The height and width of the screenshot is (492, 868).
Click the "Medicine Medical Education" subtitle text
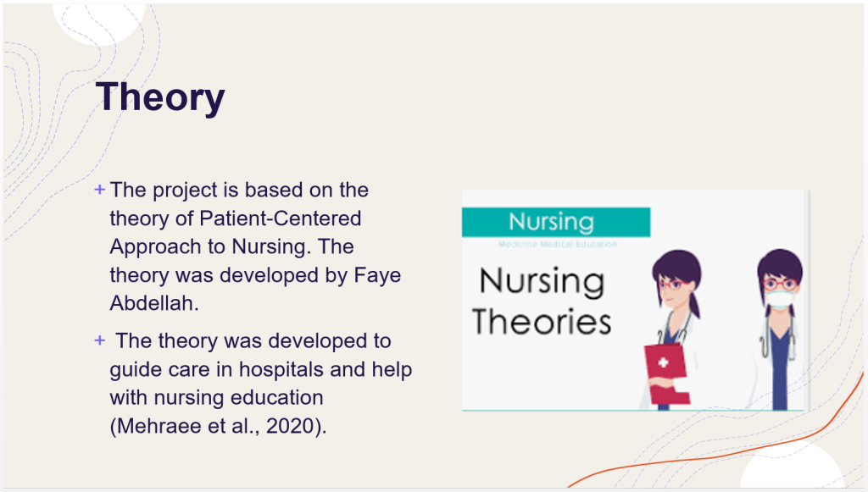tap(557, 245)
